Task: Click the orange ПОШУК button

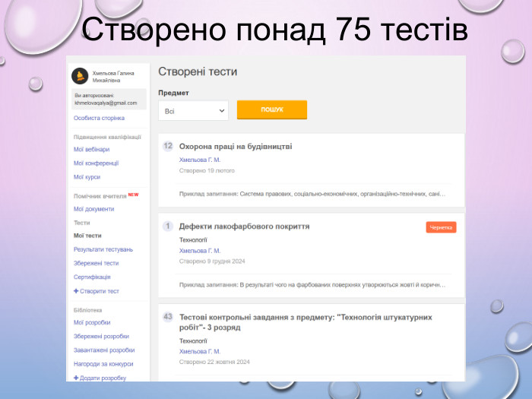Action: point(272,109)
